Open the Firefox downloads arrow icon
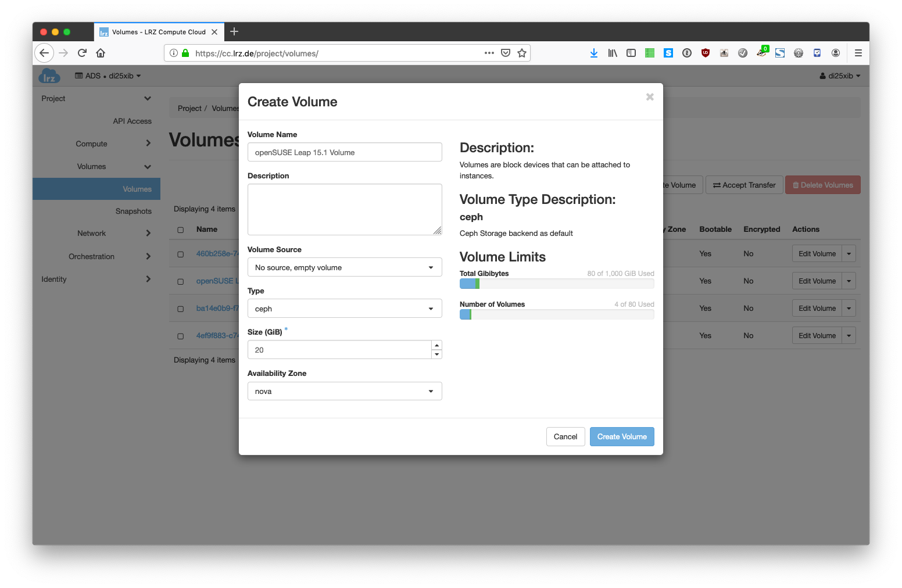Image resolution: width=902 pixels, height=588 pixels. 593,53
